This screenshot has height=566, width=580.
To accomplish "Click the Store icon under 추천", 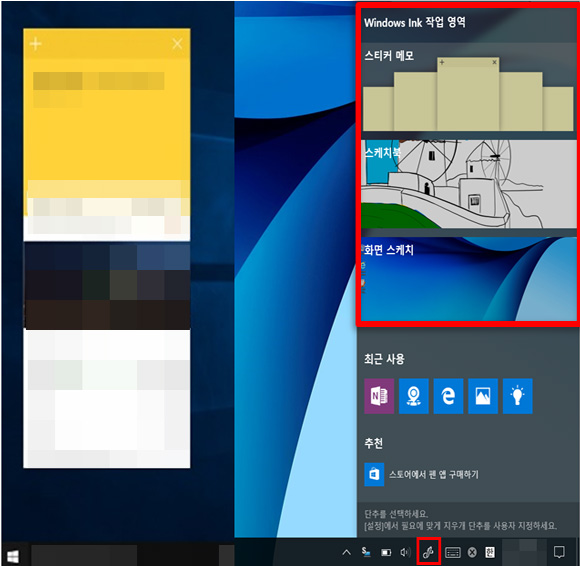I will 374,474.
